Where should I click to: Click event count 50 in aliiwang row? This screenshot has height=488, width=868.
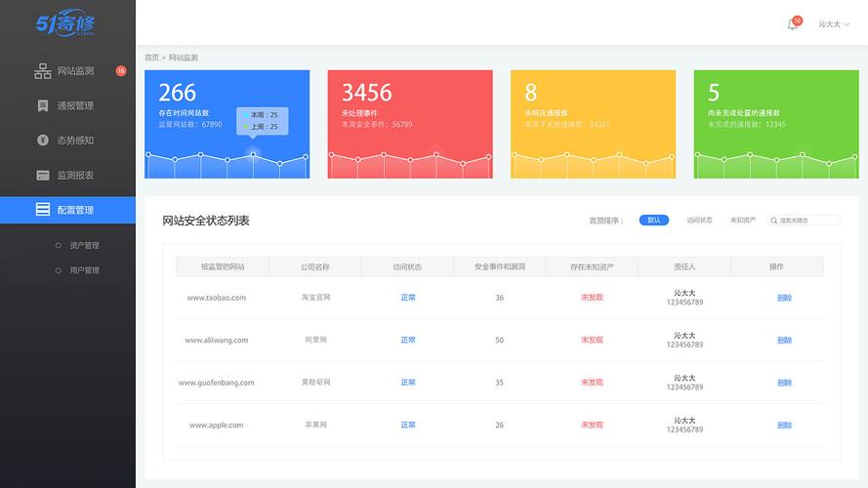coord(499,341)
